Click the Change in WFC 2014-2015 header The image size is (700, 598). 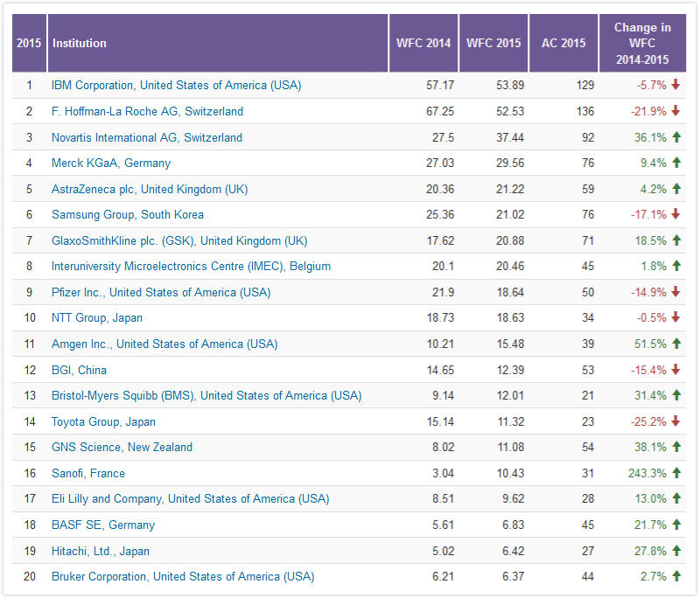(642, 43)
